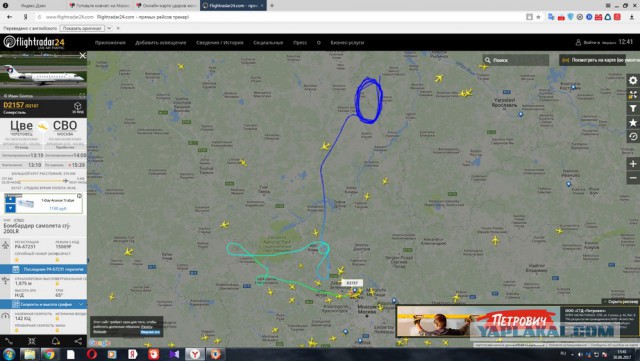
Task: Click the route icon in bottom panel bar
Action: tap(9, 341)
